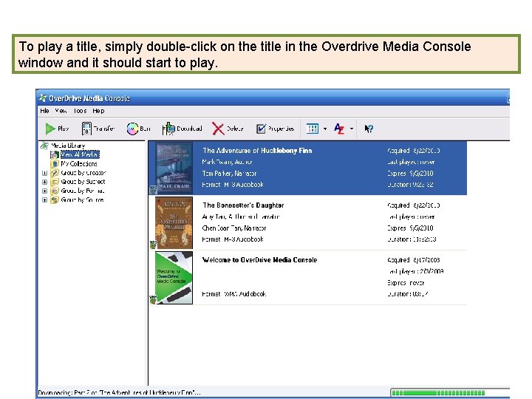Click the Transfer device icon
Screen dimensions: 532x399
[x=86, y=129]
